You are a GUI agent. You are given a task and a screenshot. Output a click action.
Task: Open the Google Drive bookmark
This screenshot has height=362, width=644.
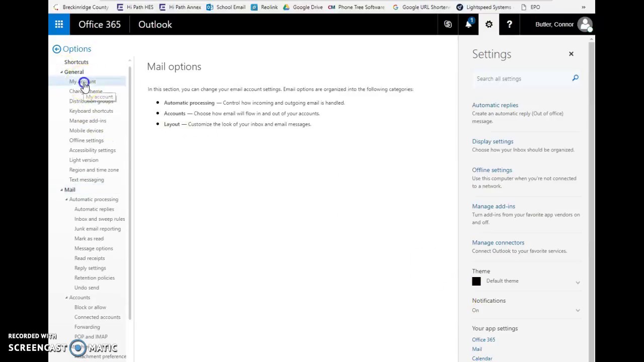pyautogui.click(x=303, y=7)
